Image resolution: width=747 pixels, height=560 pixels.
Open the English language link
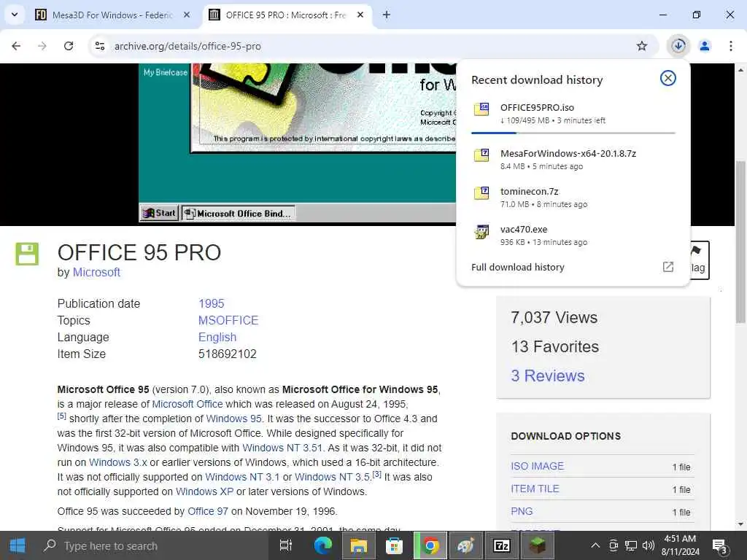point(217,337)
